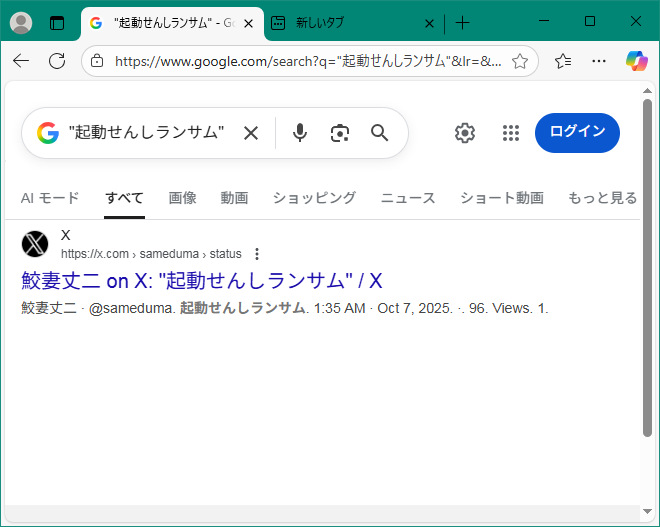
Task: Open 鮫妻丈二 on X result title
Action: point(202,281)
